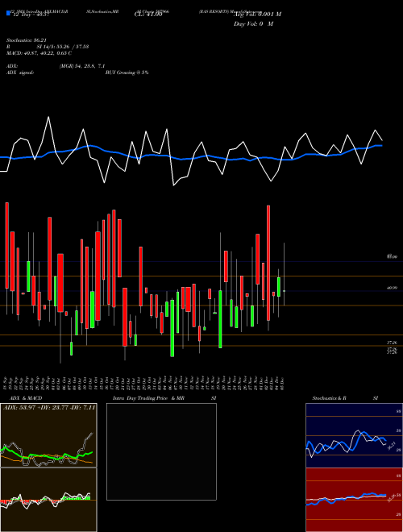Image resolution: width=403 pixels, height=532 pixels.
Task: Select the 'Stochastics: 86.21' reading
Action: coord(26,40)
